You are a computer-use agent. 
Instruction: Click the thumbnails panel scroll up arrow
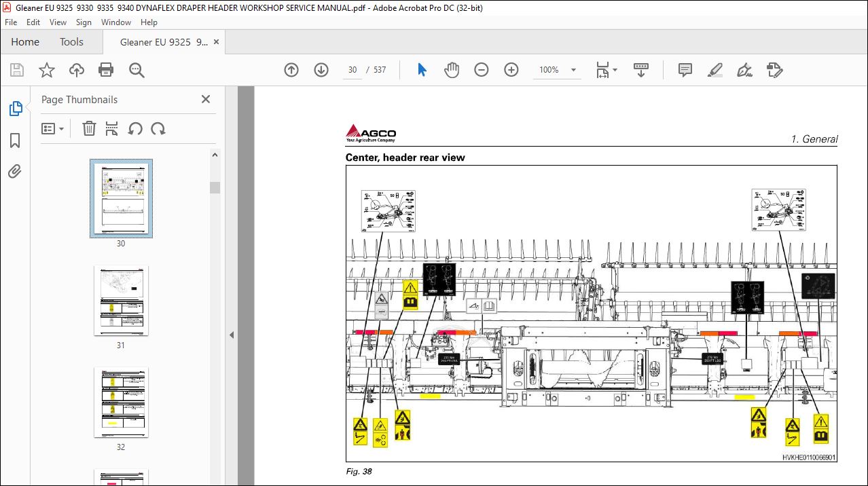[215, 155]
